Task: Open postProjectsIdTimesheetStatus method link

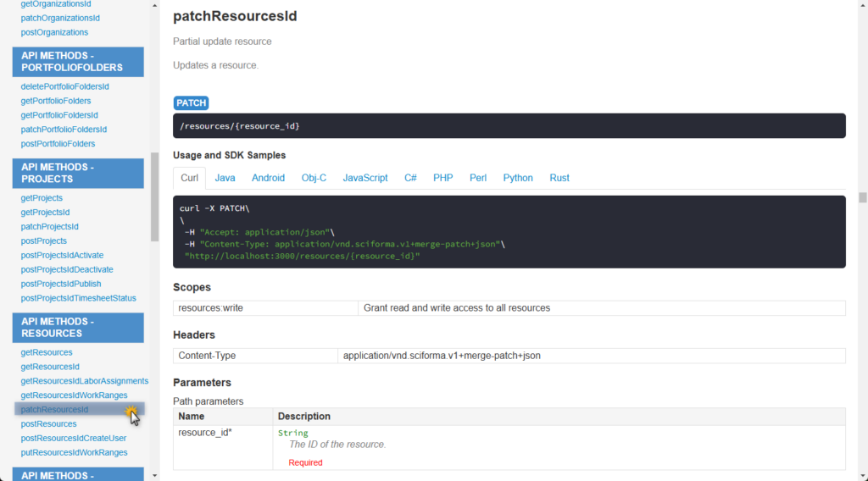Action: pyautogui.click(x=78, y=298)
